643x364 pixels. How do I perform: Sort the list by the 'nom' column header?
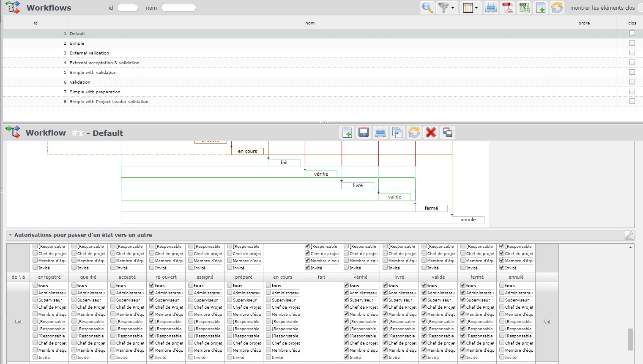(310, 23)
